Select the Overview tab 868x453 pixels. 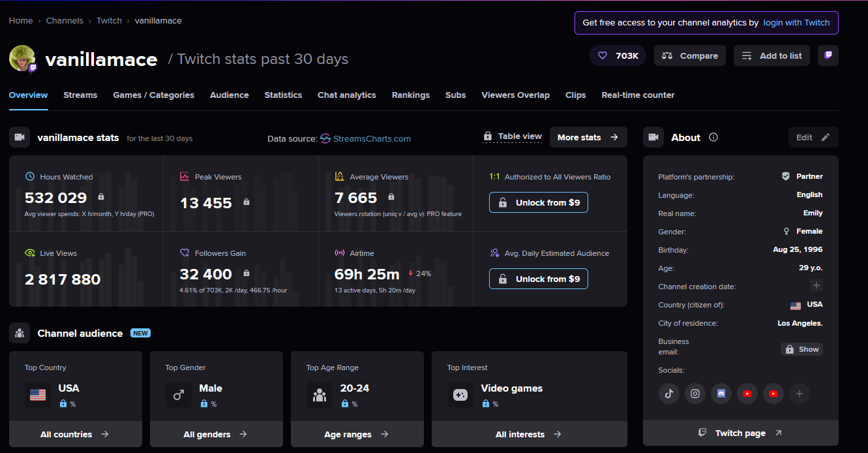point(28,95)
